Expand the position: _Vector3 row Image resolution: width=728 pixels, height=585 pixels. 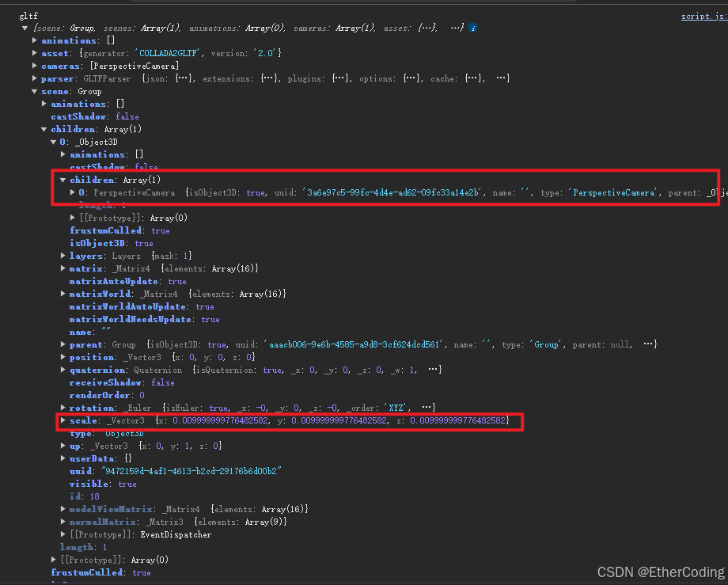coord(63,357)
